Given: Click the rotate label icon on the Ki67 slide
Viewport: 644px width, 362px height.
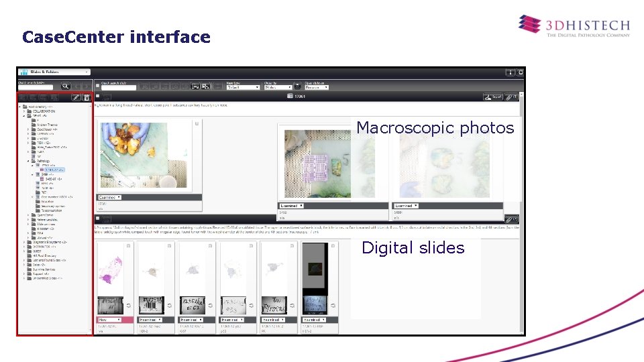Looking at the screenshot, I should pyautogui.click(x=210, y=306).
